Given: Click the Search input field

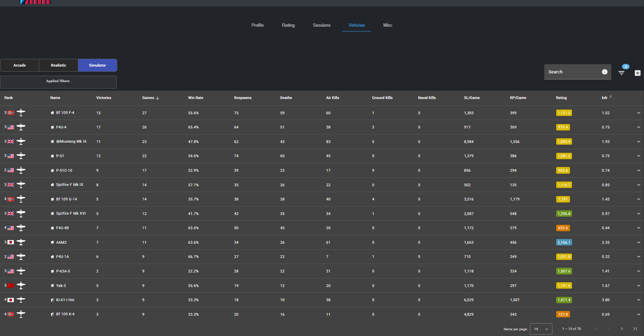Looking at the screenshot, I should point(578,72).
